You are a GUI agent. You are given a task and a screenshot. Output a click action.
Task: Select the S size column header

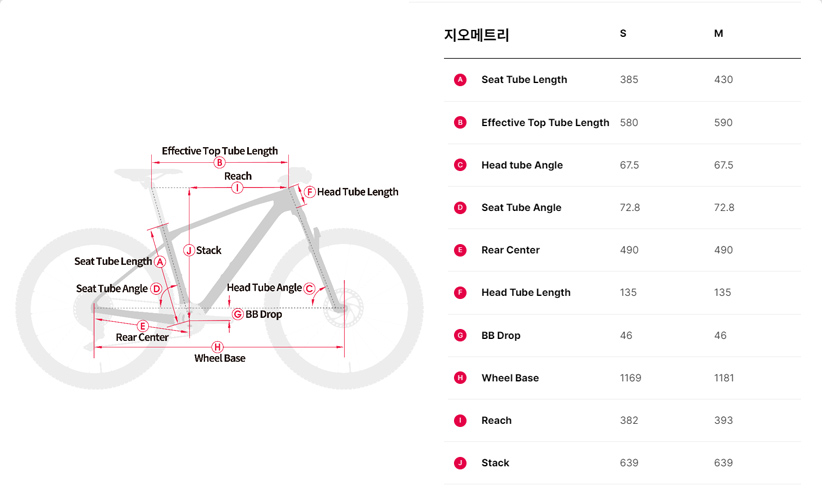[623, 34]
